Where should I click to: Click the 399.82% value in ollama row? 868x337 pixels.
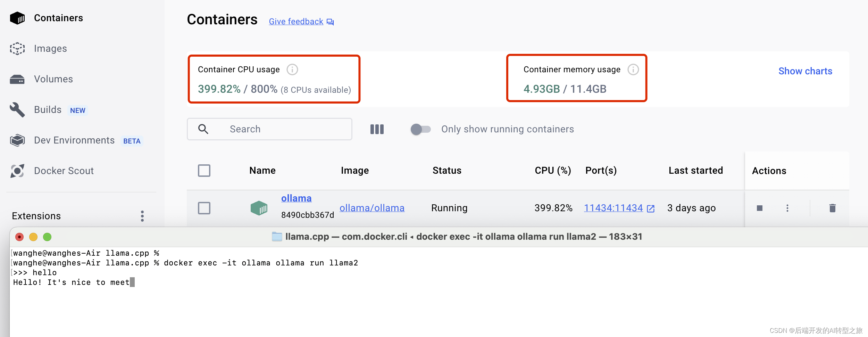tap(553, 208)
